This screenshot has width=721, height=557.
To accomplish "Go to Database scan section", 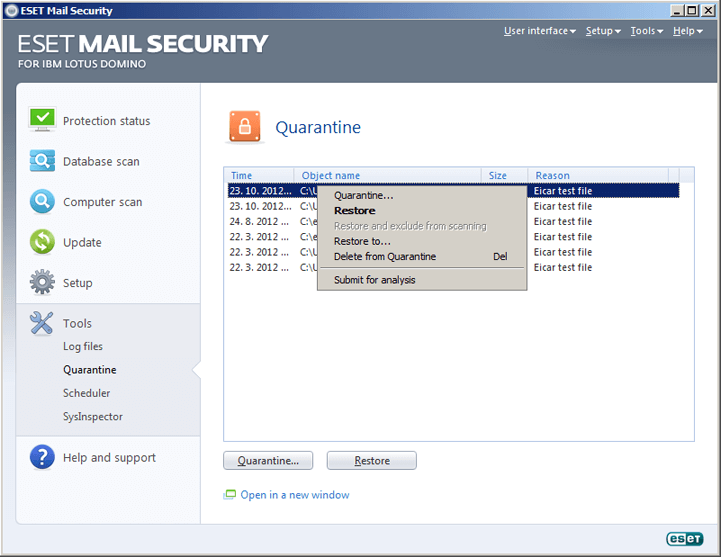I will tap(101, 161).
